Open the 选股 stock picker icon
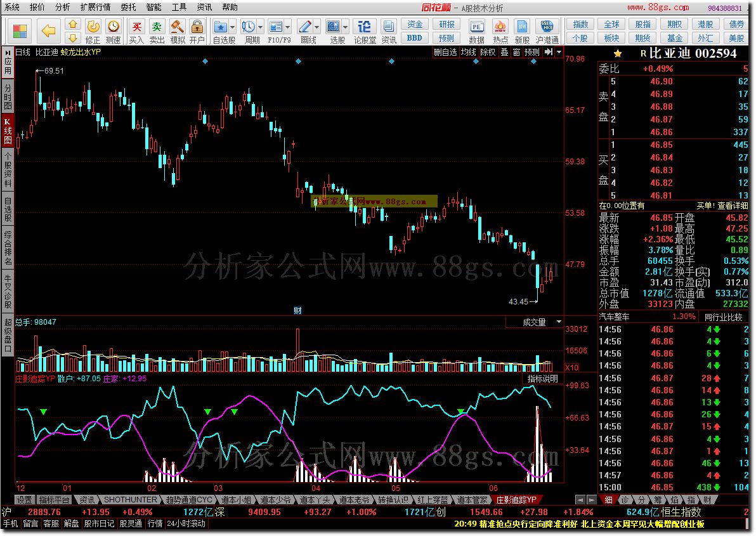This screenshot has height=536, width=756. 333,26
